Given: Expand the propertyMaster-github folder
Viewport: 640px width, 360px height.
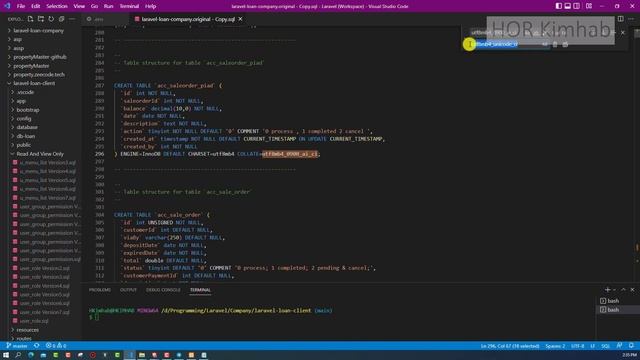Looking at the screenshot, I should [40, 57].
